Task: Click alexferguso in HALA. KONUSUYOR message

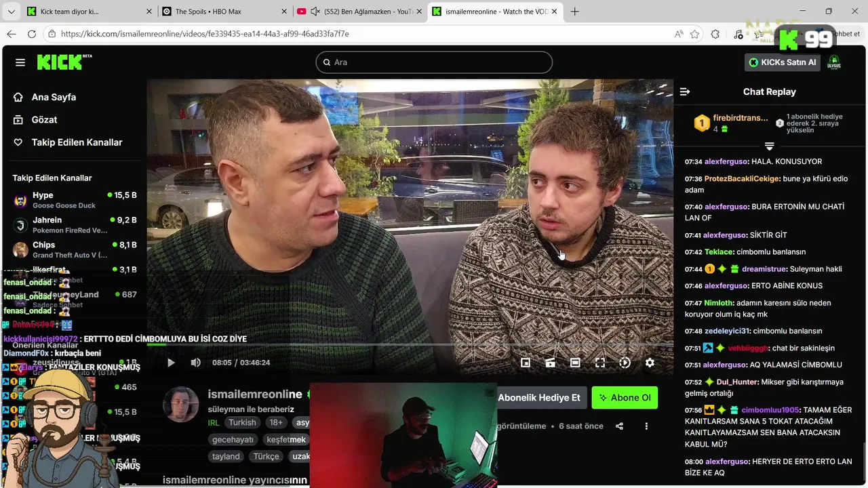Action: [x=726, y=161]
